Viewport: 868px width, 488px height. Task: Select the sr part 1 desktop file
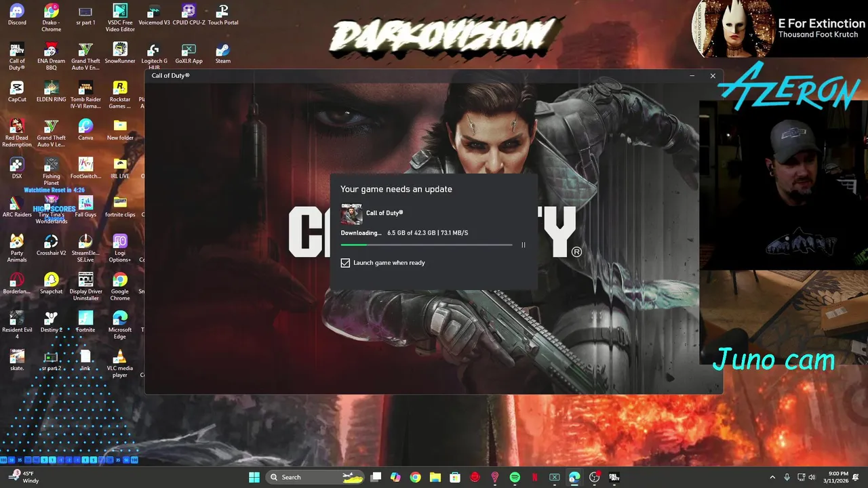tap(85, 15)
